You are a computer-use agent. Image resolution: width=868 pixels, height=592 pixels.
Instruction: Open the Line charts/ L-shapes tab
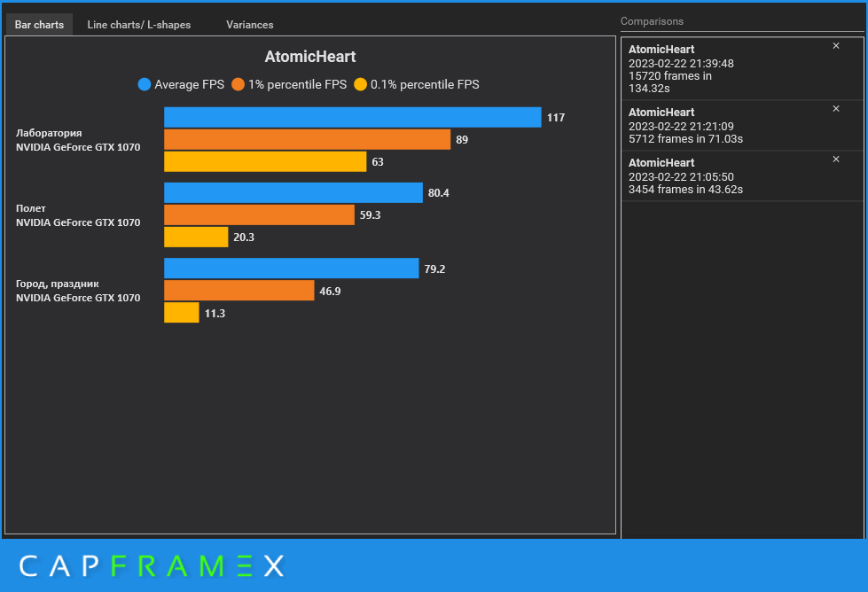(x=139, y=25)
